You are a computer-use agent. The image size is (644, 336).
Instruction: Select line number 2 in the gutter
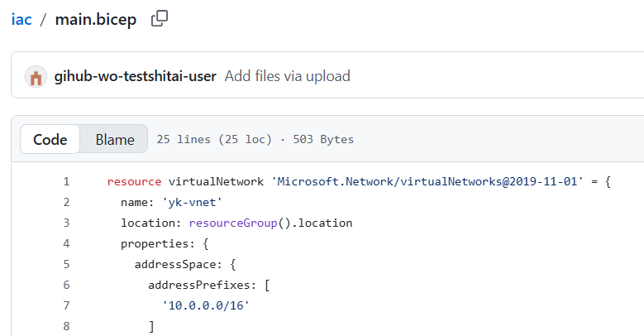65,202
